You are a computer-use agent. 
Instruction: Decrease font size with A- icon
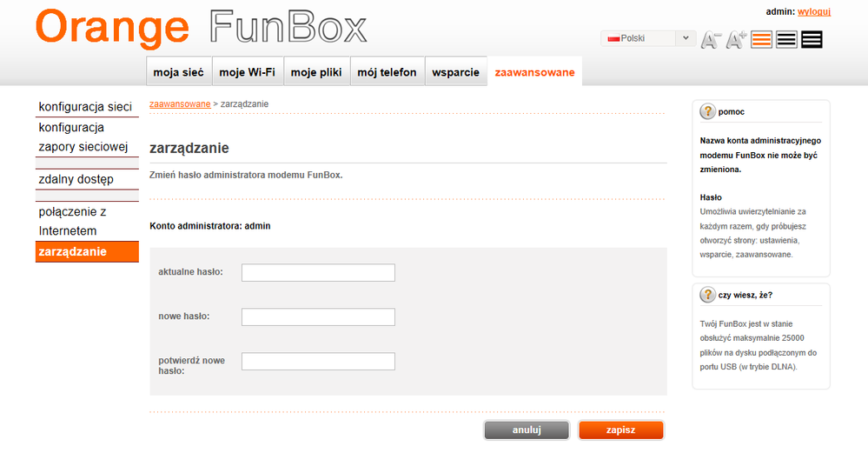tap(711, 39)
